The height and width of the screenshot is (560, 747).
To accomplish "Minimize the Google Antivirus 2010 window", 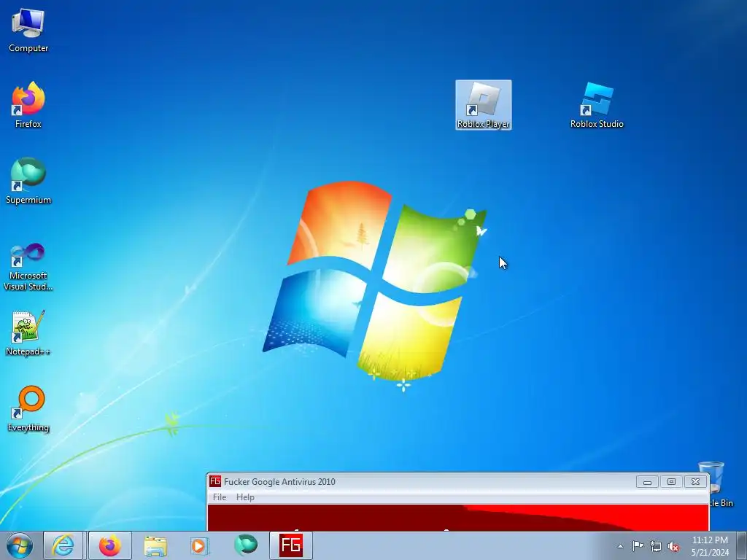I will coord(648,482).
